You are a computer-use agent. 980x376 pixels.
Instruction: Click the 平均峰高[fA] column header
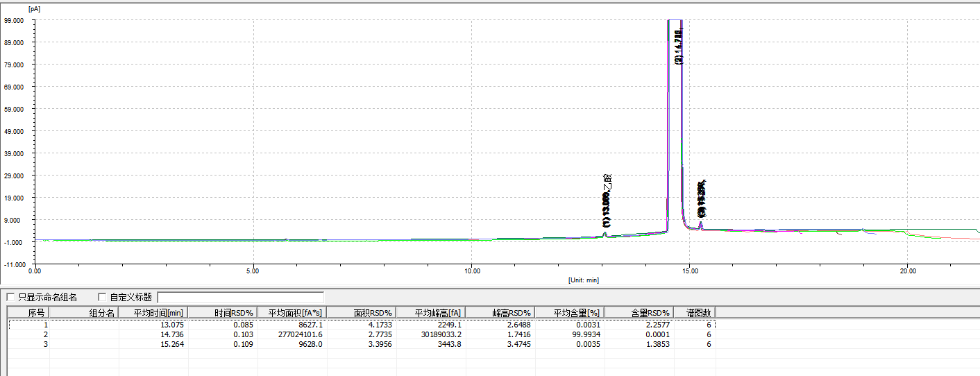tap(431, 313)
